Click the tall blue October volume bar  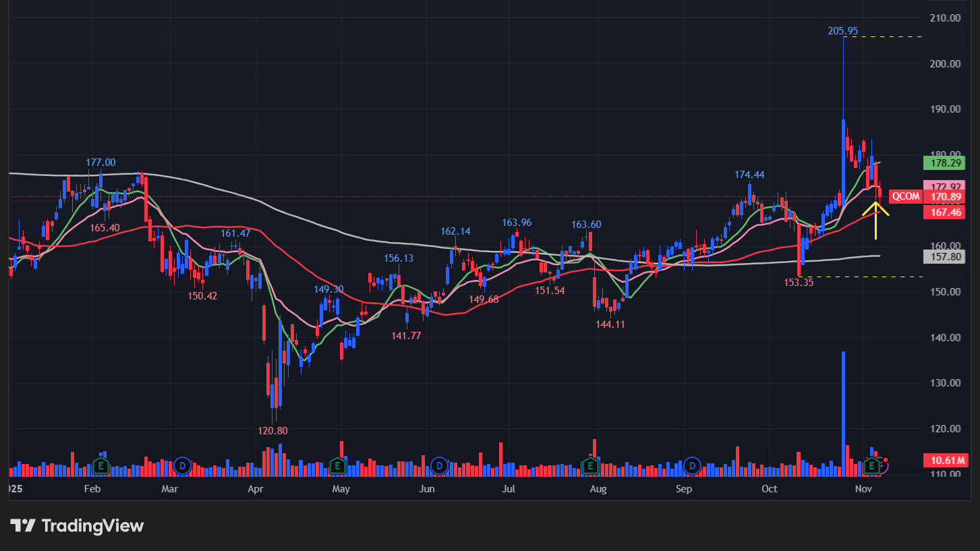click(843, 411)
